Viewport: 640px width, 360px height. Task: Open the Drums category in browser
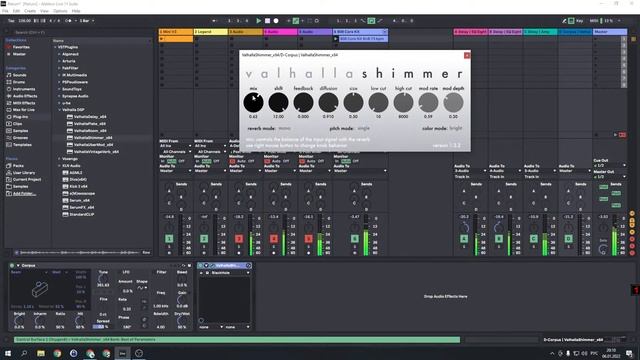(x=18, y=82)
